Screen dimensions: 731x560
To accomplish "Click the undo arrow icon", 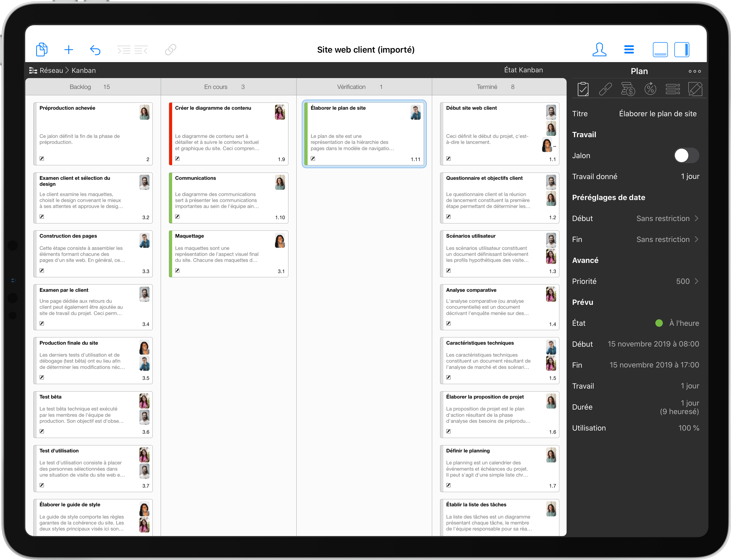I will (95, 49).
